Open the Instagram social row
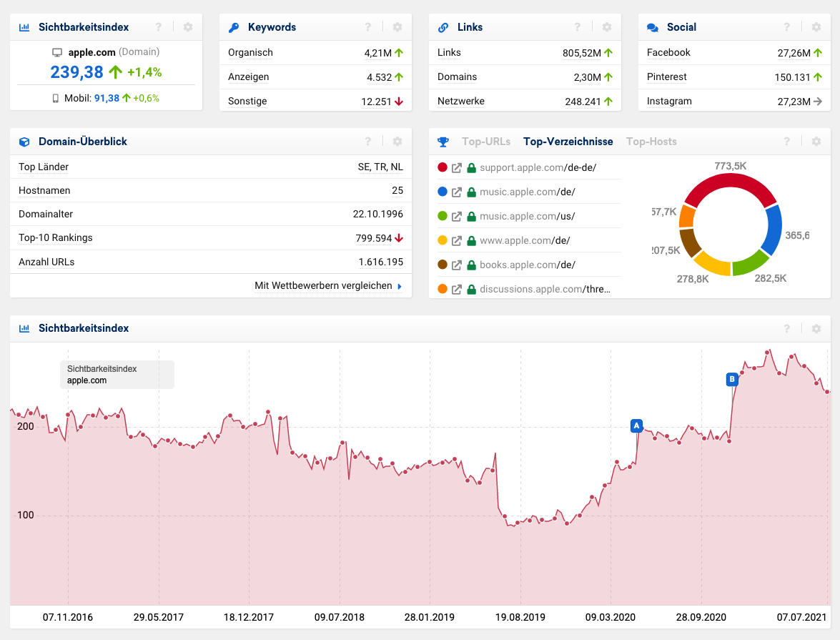The width and height of the screenshot is (840, 640). point(734,102)
